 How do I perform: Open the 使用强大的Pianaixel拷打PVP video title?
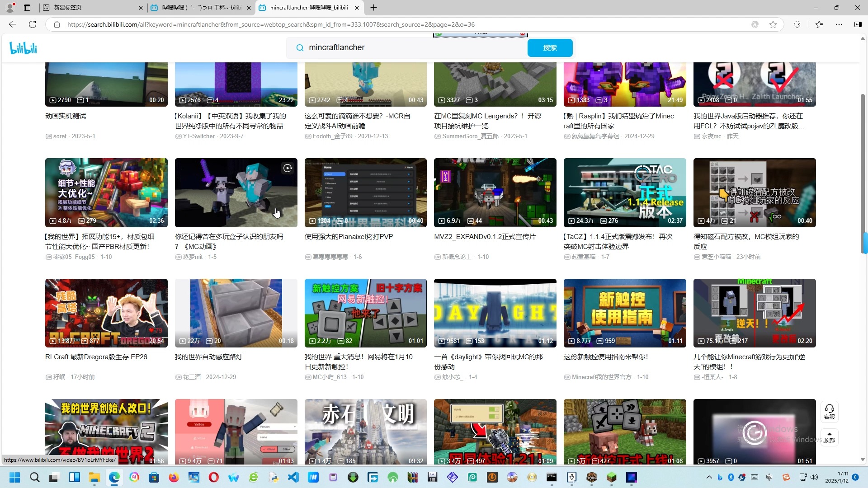tap(349, 237)
